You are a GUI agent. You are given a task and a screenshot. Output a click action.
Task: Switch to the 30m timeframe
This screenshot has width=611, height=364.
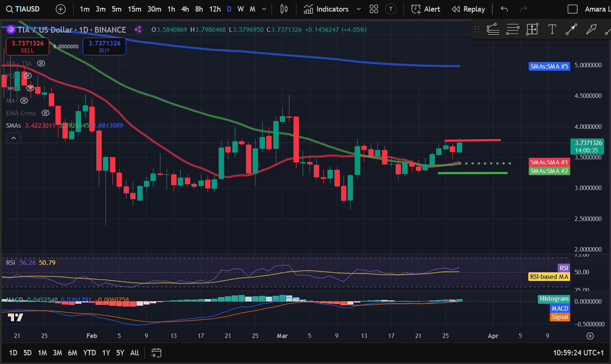tap(154, 9)
